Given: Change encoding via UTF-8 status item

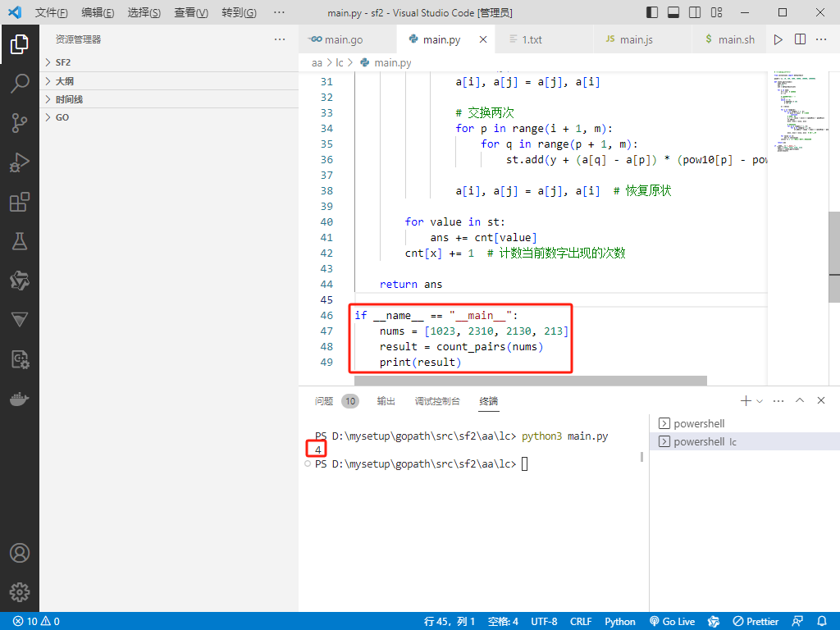Looking at the screenshot, I should 544,622.
